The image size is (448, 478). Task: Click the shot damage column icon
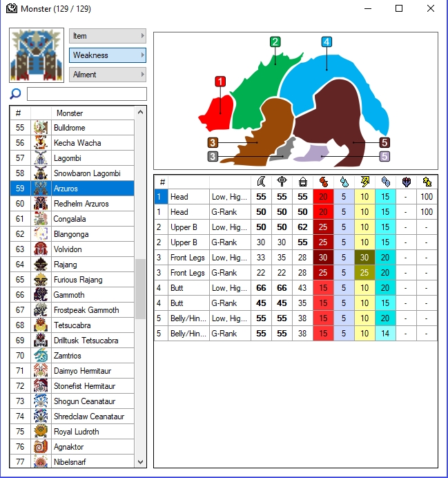click(x=302, y=182)
